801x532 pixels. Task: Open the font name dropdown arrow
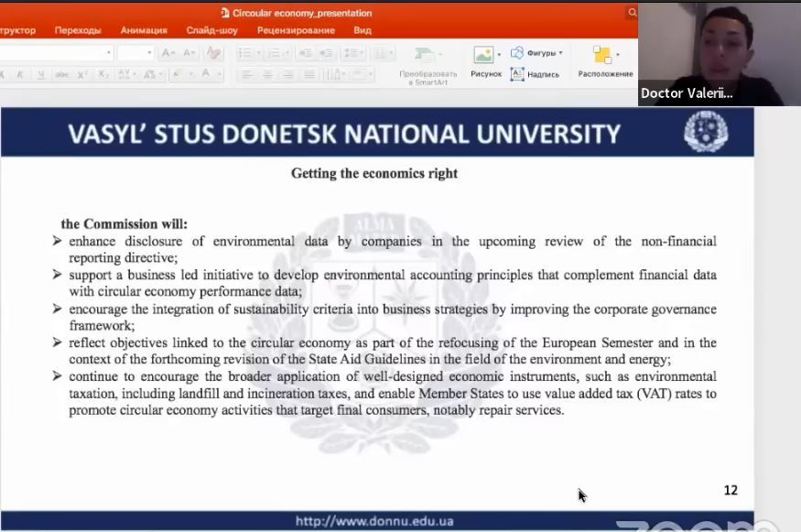(108, 52)
